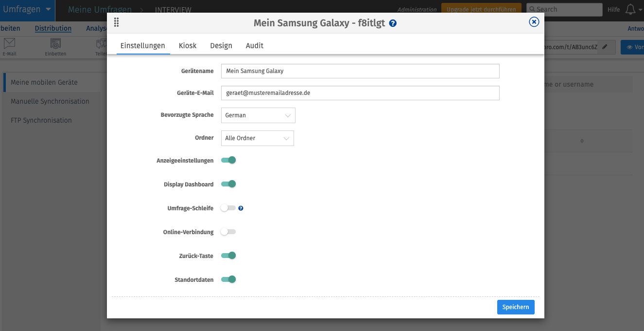Open help icon beside dialog title f8itlgt
Viewport: 644px width, 331px height.
[393, 23]
